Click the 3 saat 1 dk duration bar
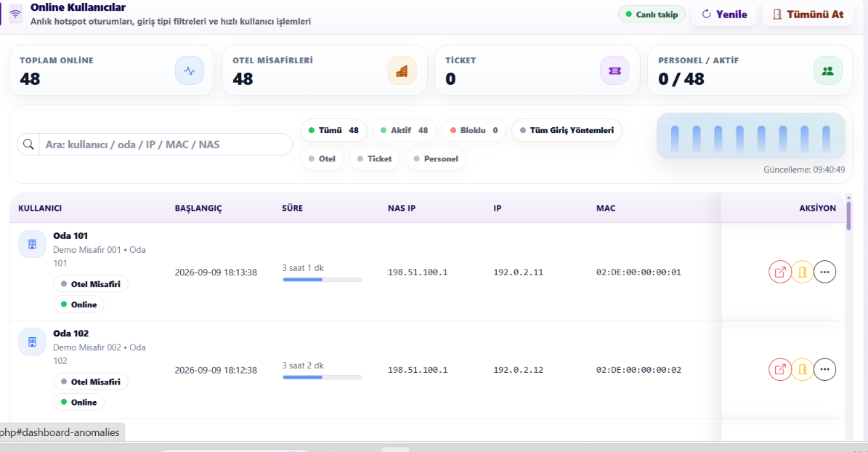This screenshot has height=452, width=868. pos(323,280)
